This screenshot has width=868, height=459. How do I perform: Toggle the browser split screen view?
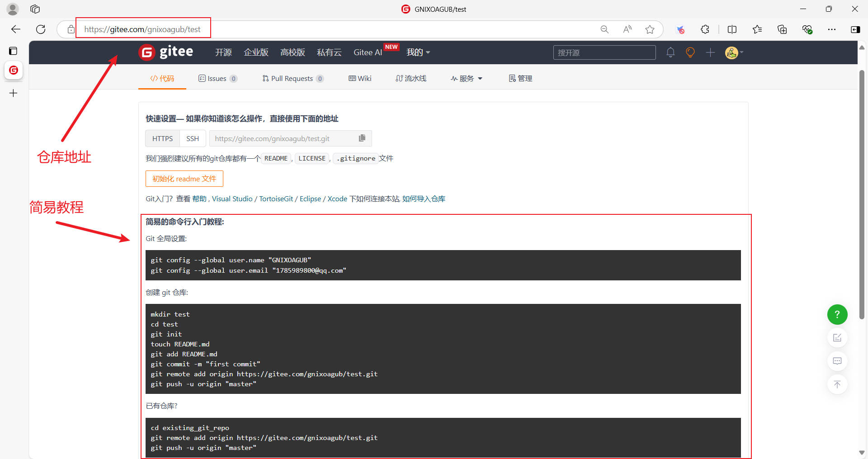point(732,29)
